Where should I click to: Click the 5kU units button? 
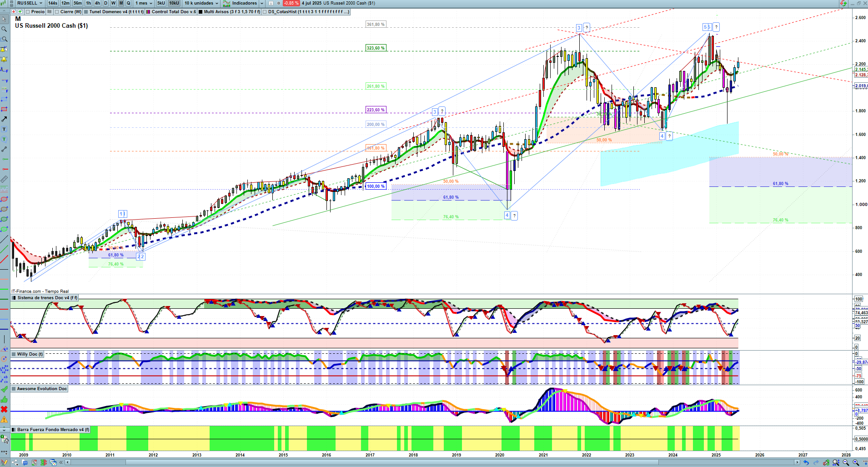coord(161,3)
